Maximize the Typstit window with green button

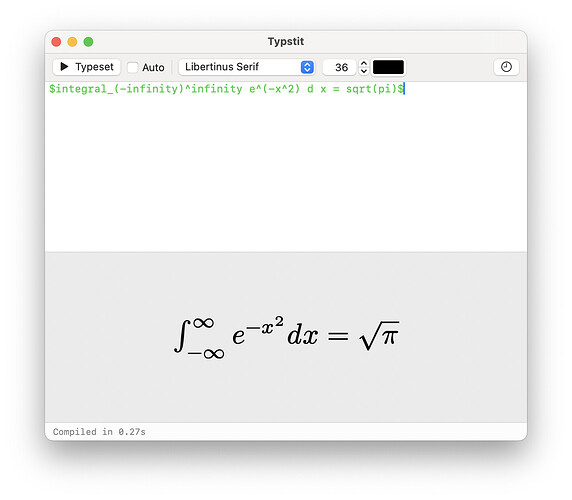pyautogui.click(x=88, y=42)
